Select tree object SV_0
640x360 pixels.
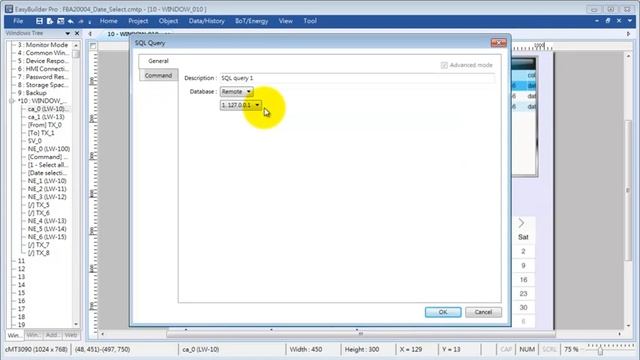(x=35, y=141)
